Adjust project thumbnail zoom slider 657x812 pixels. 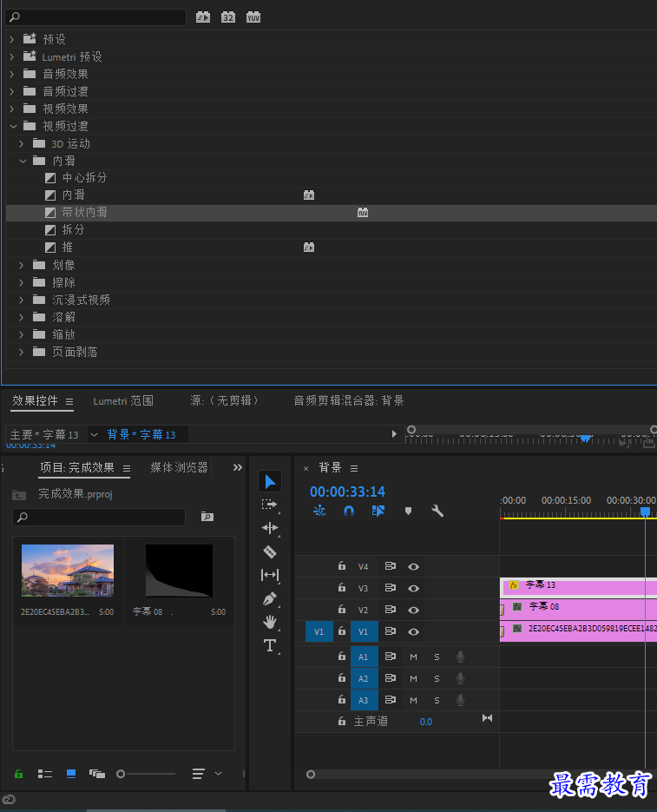tap(121, 774)
